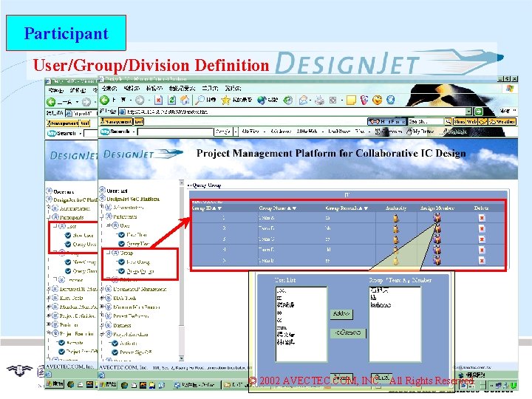532x399 pixels.
Task: Click the My Search text input field
Action: tap(175, 132)
